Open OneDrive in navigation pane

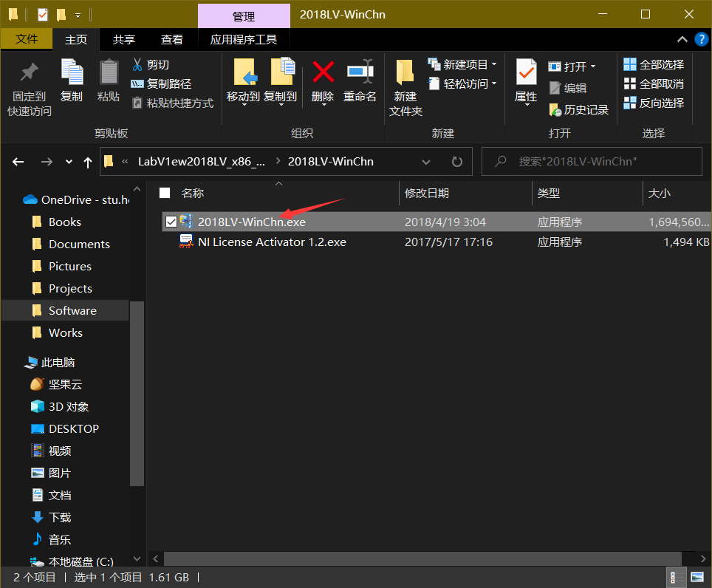tap(75, 199)
